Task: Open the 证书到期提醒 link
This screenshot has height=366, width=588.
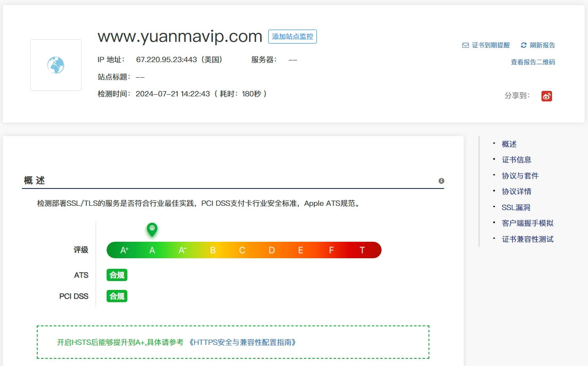Action: point(491,45)
